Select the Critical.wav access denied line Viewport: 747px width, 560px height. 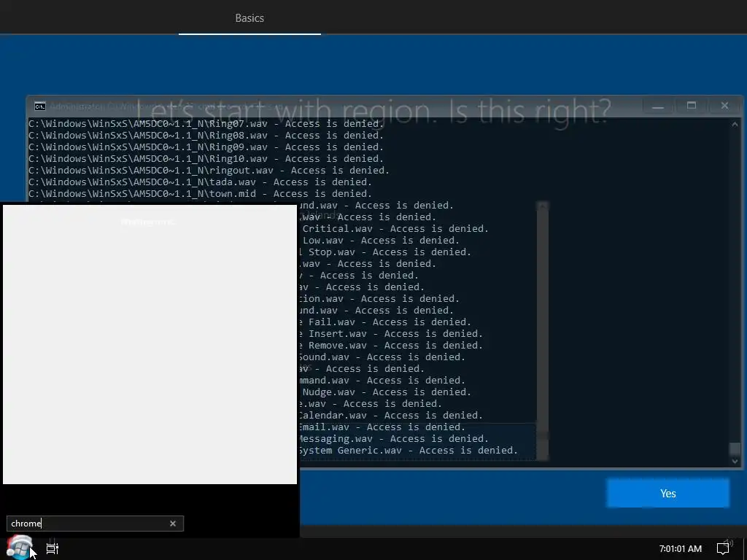395,228
